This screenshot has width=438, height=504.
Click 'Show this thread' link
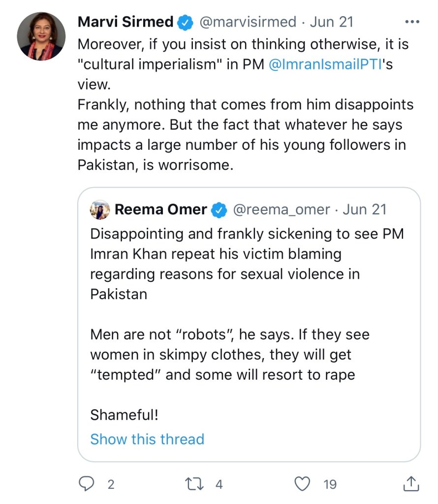[x=147, y=438]
